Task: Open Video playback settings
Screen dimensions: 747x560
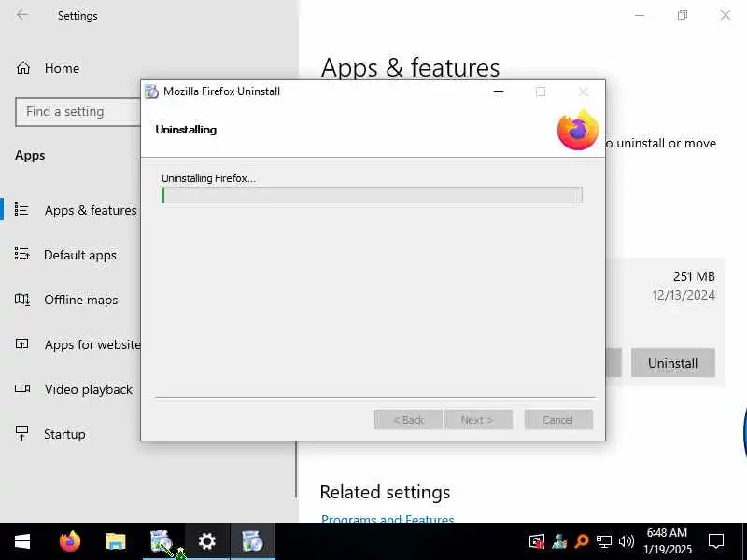Action: [x=74, y=389]
